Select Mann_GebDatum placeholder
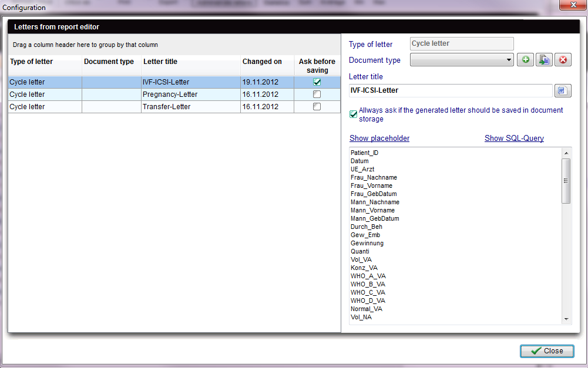The width and height of the screenshot is (588, 368). click(375, 219)
